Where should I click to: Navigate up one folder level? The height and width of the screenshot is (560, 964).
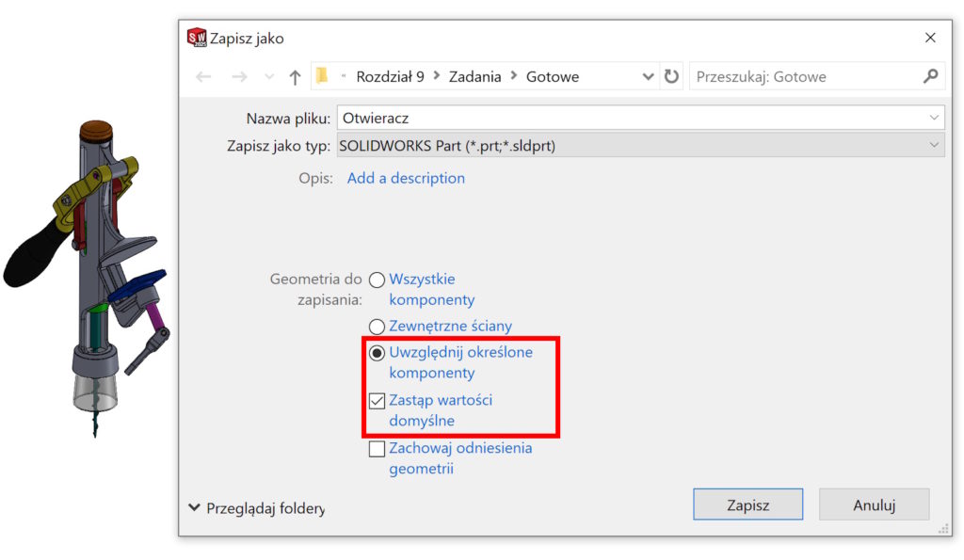(x=295, y=77)
